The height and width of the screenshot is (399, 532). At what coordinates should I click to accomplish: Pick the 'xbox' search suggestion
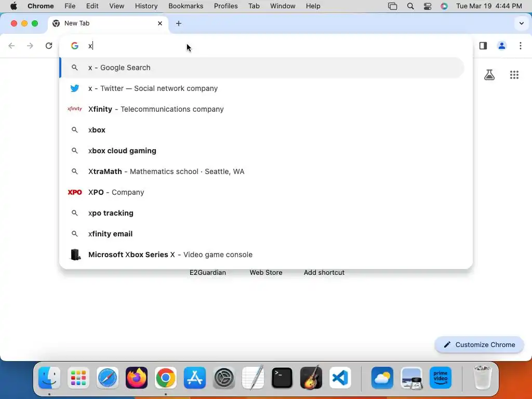click(x=262, y=130)
